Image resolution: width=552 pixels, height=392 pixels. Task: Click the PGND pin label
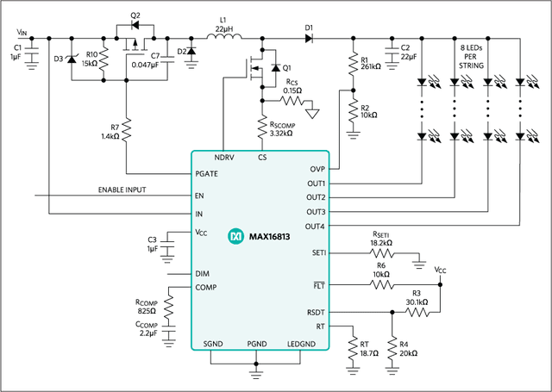point(257,344)
